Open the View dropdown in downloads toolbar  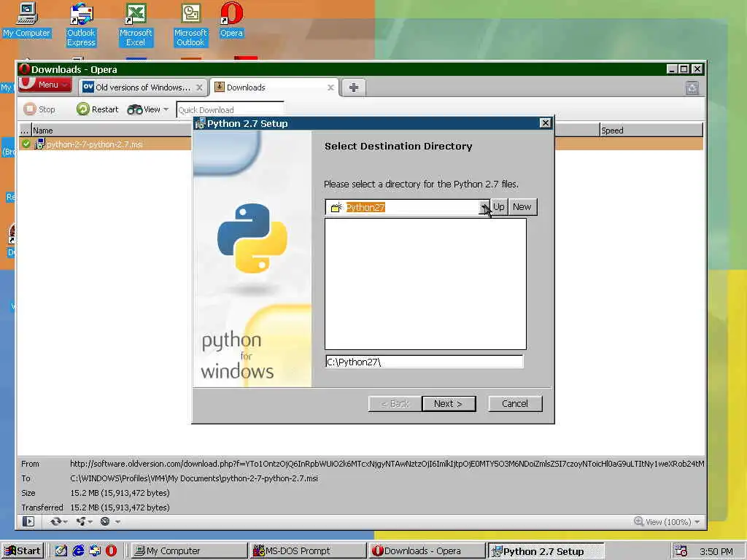tap(147, 109)
